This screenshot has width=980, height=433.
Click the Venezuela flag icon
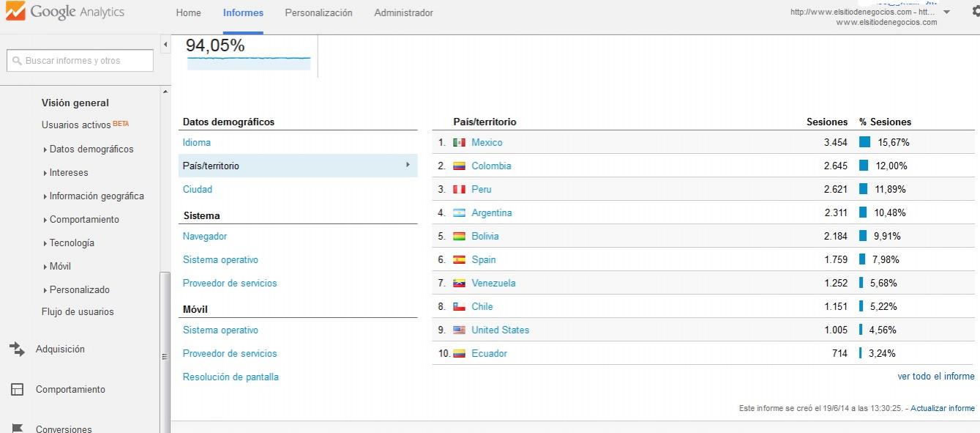coord(460,284)
